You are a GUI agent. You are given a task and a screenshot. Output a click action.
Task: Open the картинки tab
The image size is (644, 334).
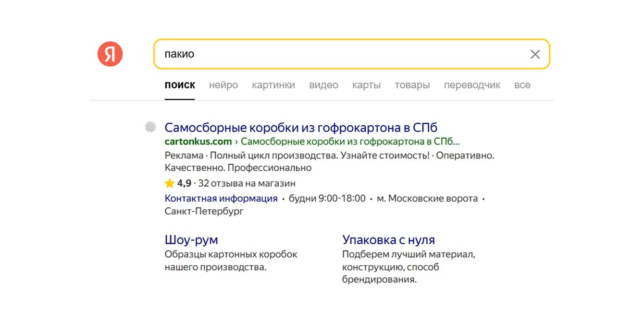pos(273,85)
